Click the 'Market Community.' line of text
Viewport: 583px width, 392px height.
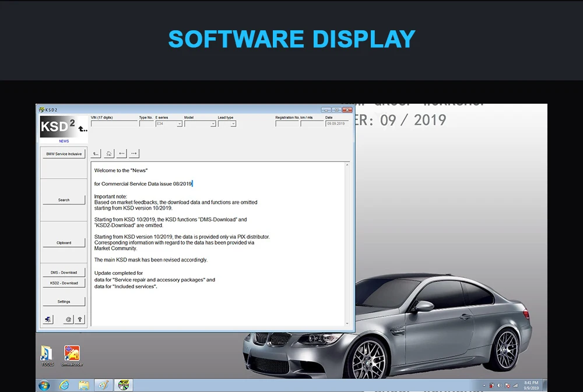coord(115,248)
